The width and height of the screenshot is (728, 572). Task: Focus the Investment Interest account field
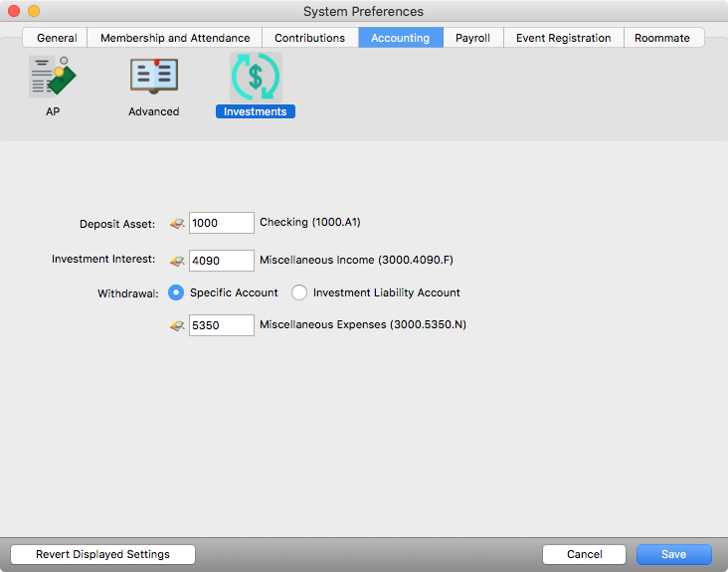(x=221, y=261)
